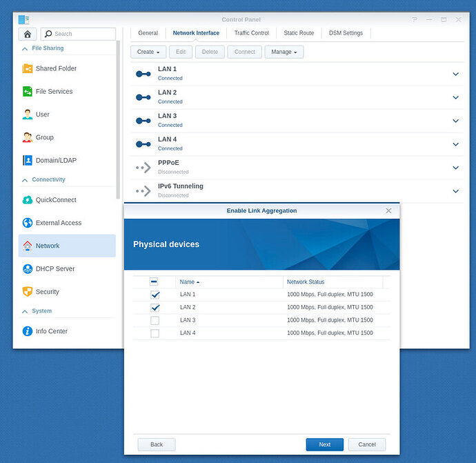Uncheck the LAN 1 device checkbox
The width and height of the screenshot is (476, 463).
[x=155, y=295]
